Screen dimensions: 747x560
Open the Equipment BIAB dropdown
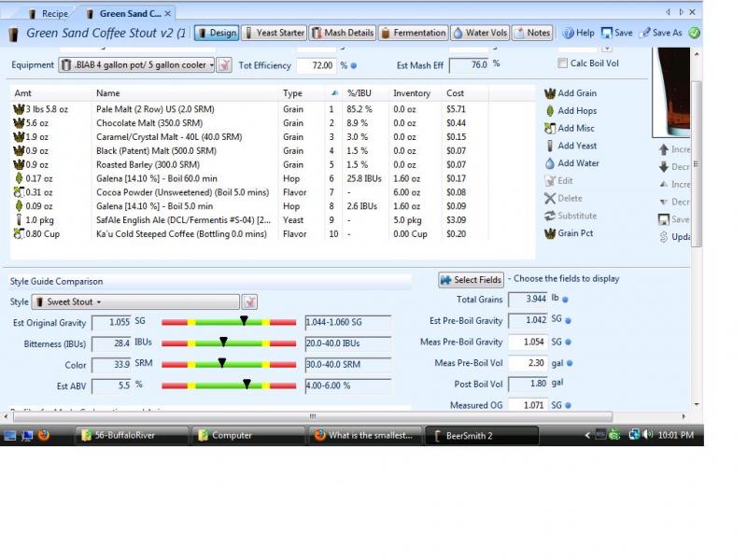coord(137,64)
